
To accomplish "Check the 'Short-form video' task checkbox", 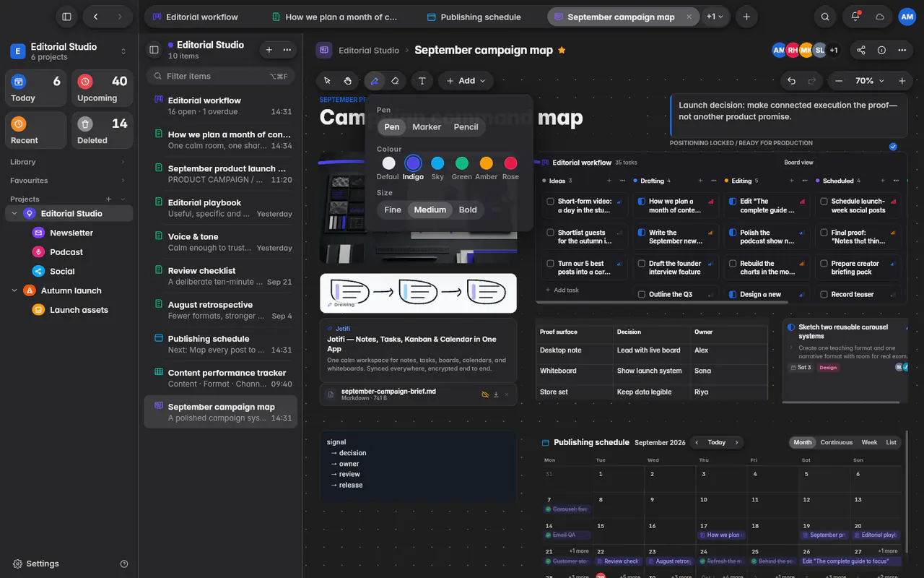I will (x=551, y=202).
